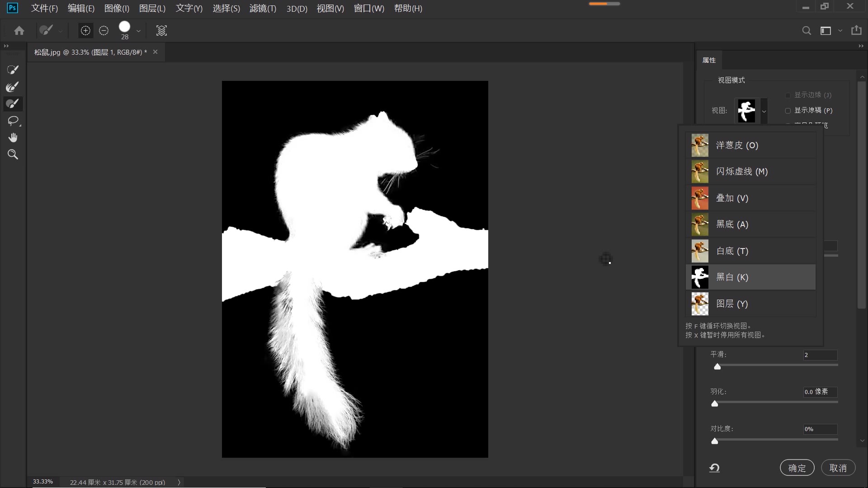Screen dimensions: 868x488
Task: Click the 确定 button
Action: pos(797,468)
